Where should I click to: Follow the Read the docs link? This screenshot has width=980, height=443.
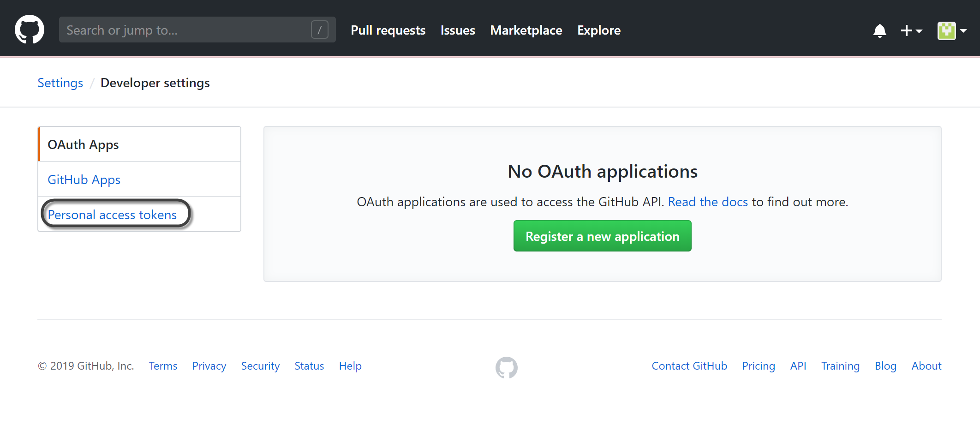[708, 202]
